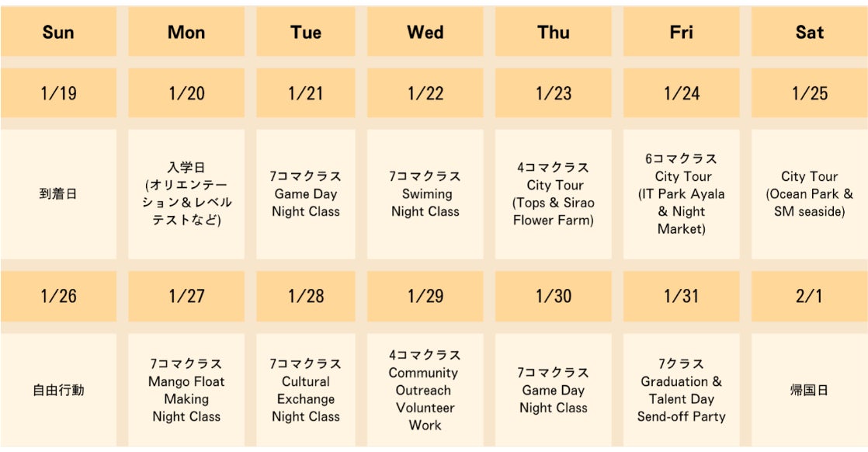Select the Community Outreach Volunteer Work cell
Image resolution: width=868 pixels, height=452 pixels.
point(425,390)
